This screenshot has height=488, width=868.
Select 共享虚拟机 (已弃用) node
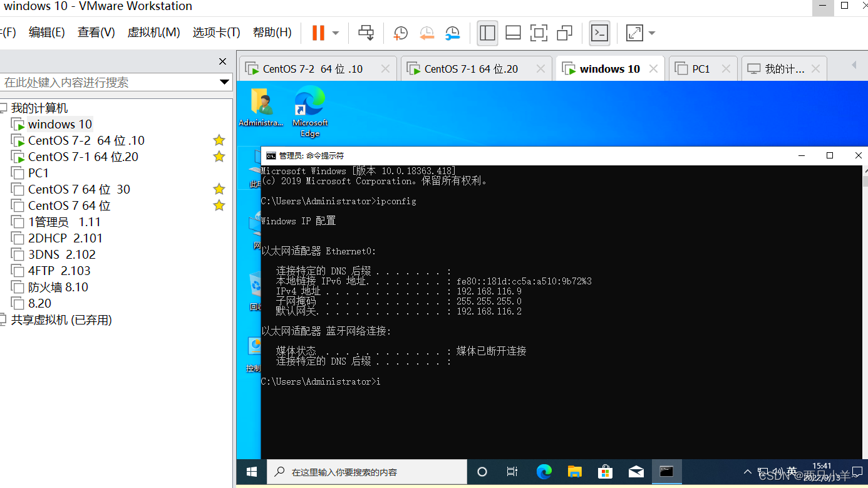point(61,319)
